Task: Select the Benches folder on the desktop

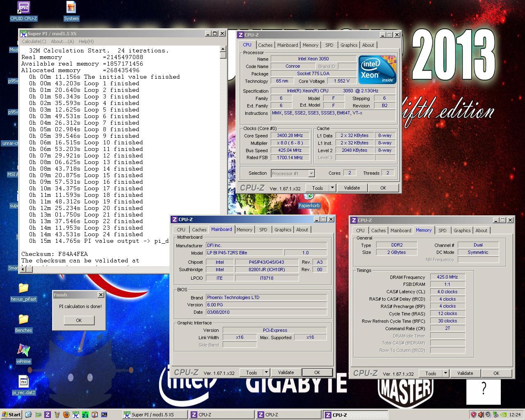Action: tap(23, 323)
